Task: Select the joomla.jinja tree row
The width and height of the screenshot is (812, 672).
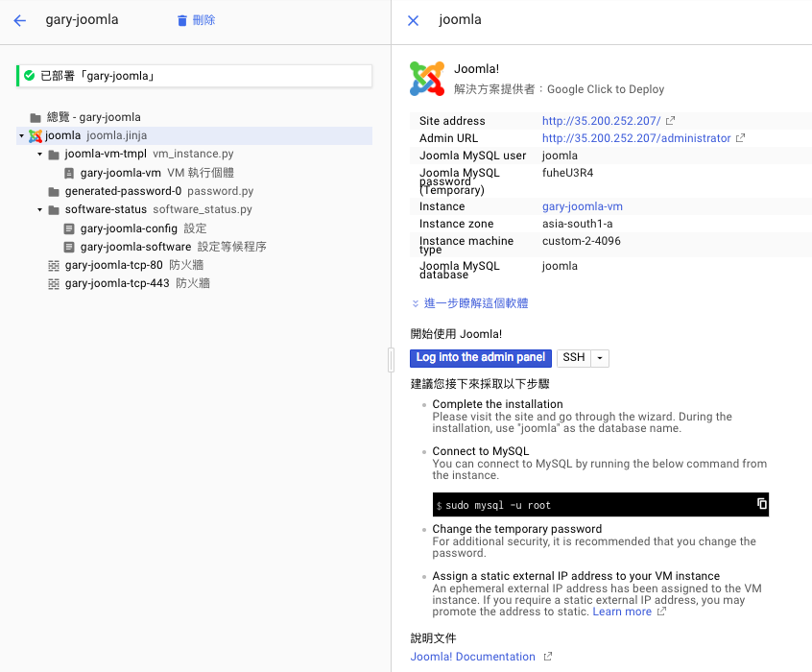Action: 194,135
